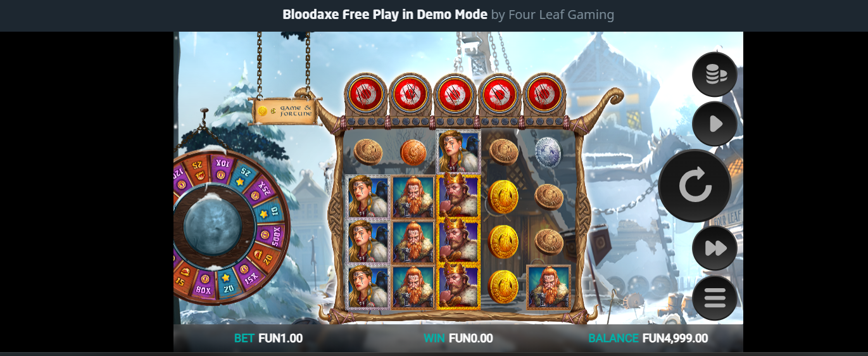This screenshot has height=356, width=868.
Task: Click the second red target shield
Action: [x=410, y=94]
